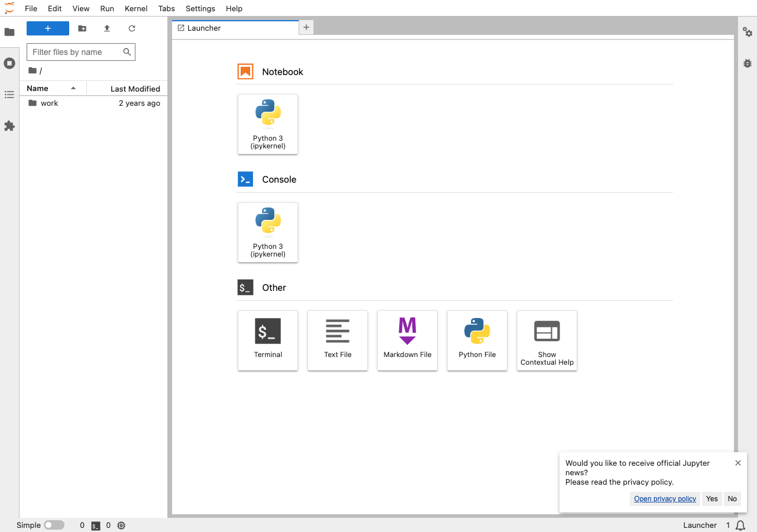Open a new Terminal
This screenshot has height=532, width=757.
[268, 340]
